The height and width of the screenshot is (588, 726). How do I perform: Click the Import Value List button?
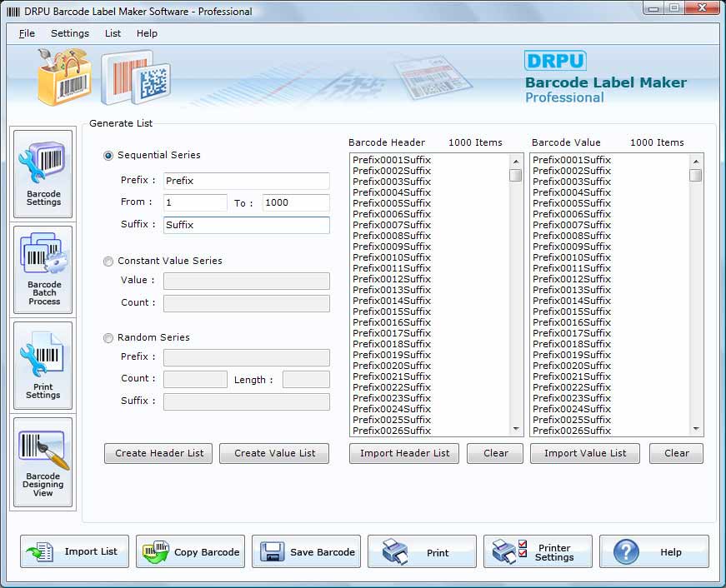[x=585, y=453]
